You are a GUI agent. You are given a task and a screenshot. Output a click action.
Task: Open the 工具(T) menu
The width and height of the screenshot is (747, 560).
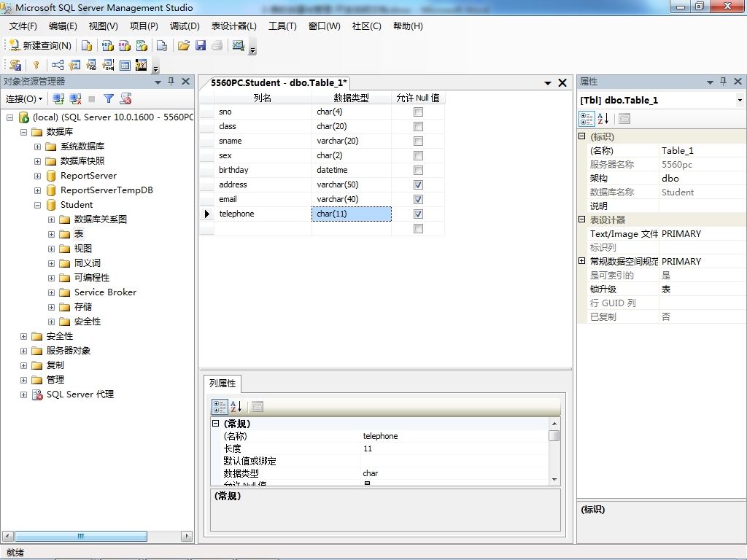tap(282, 26)
